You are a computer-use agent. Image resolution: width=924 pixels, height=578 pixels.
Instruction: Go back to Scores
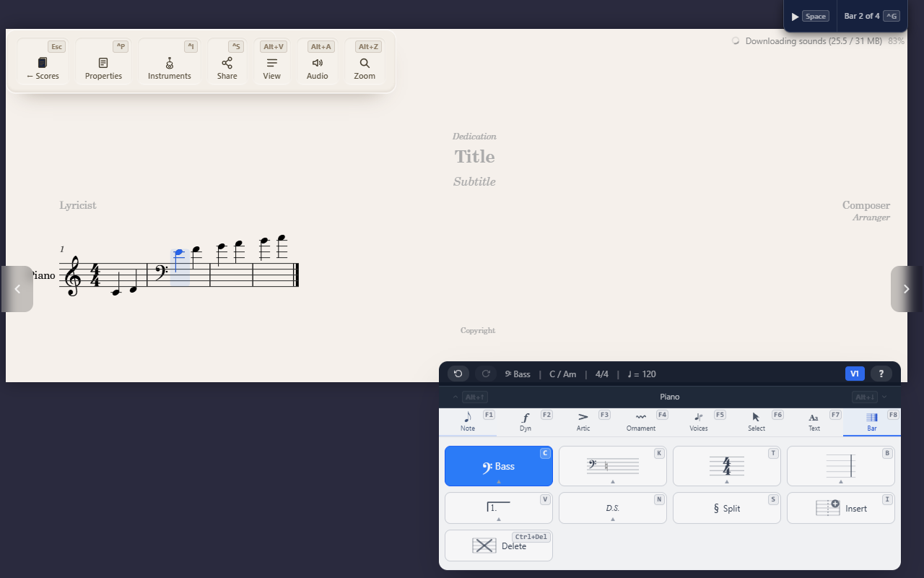tap(43, 62)
